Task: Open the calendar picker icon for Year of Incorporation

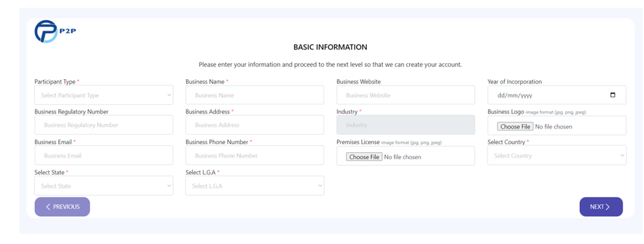Action: tap(613, 95)
